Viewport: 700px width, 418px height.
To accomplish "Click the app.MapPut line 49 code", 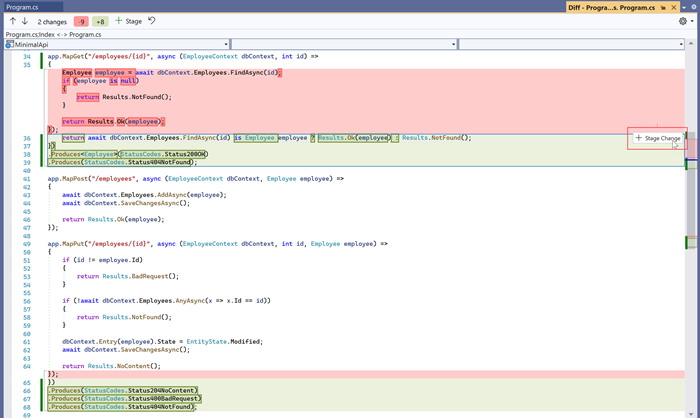I will tap(217, 244).
